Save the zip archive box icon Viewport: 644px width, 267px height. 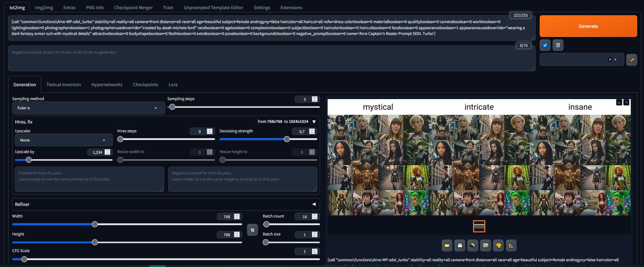[x=472, y=245]
